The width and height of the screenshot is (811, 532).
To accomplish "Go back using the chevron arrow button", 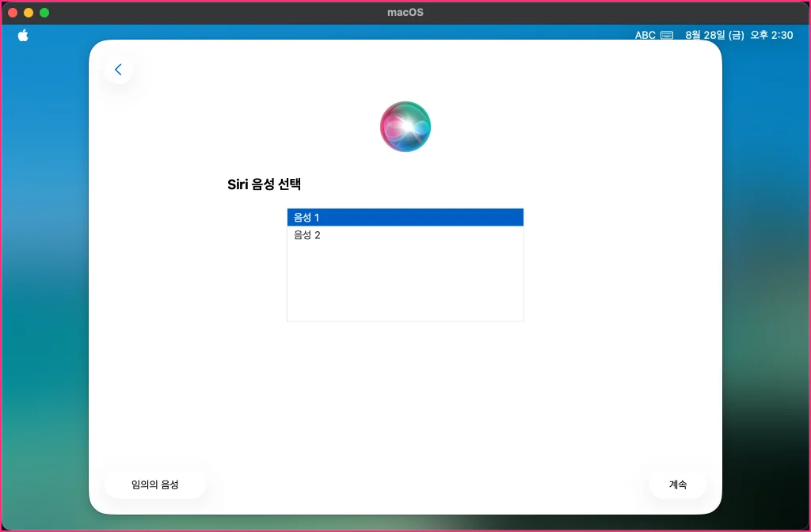I will (119, 70).
